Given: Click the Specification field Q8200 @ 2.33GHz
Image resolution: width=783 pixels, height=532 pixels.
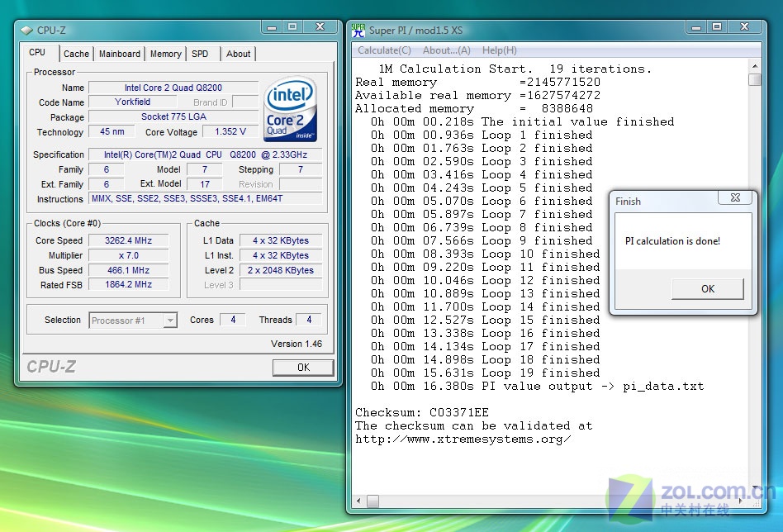Looking at the screenshot, I should (205, 154).
